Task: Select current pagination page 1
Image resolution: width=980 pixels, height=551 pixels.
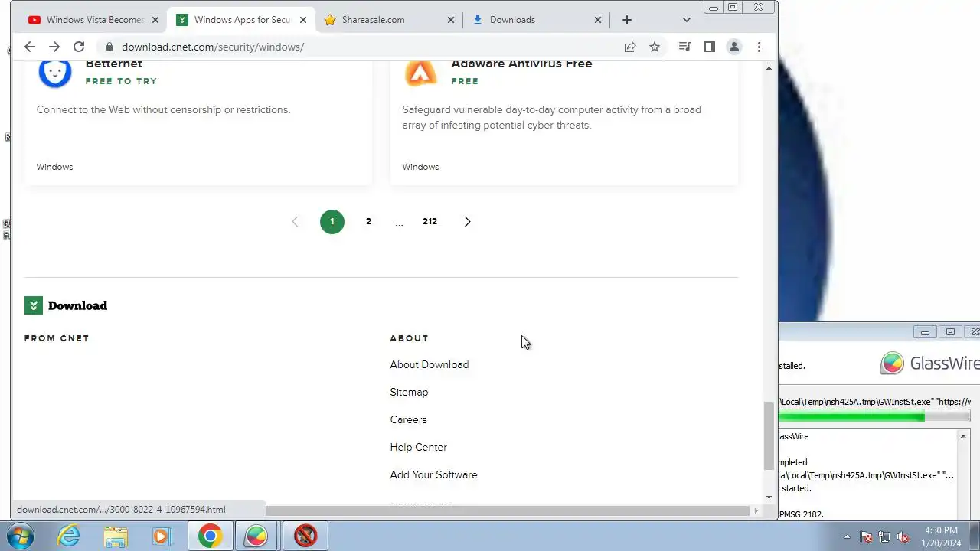Action: [332, 221]
